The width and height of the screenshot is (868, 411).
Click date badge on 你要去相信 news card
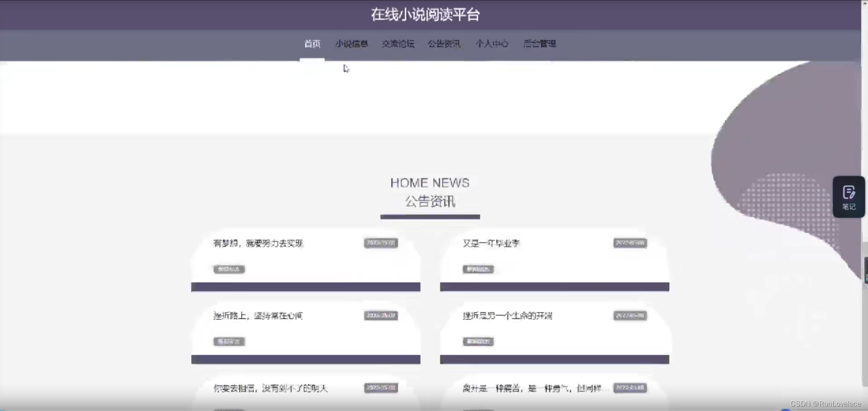[x=381, y=387]
